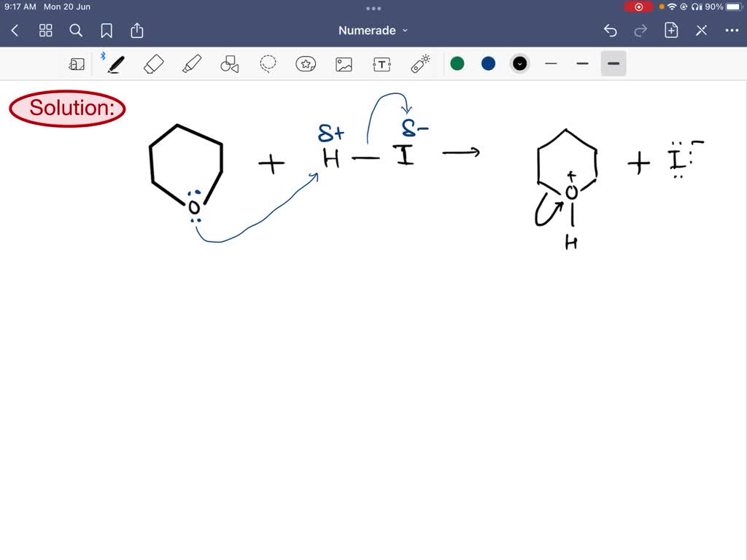
Task: Activate the Lasso selection tool
Action: pos(268,63)
